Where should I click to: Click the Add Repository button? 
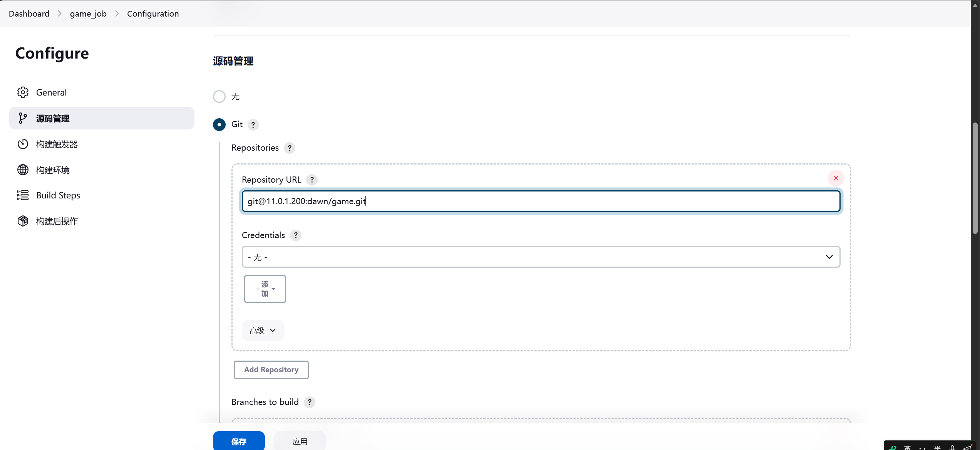point(271,370)
